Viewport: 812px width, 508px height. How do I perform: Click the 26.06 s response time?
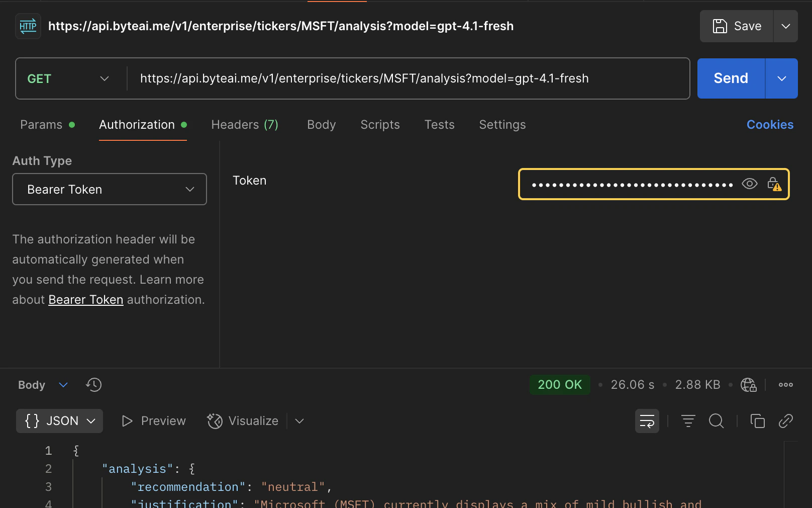pyautogui.click(x=633, y=385)
